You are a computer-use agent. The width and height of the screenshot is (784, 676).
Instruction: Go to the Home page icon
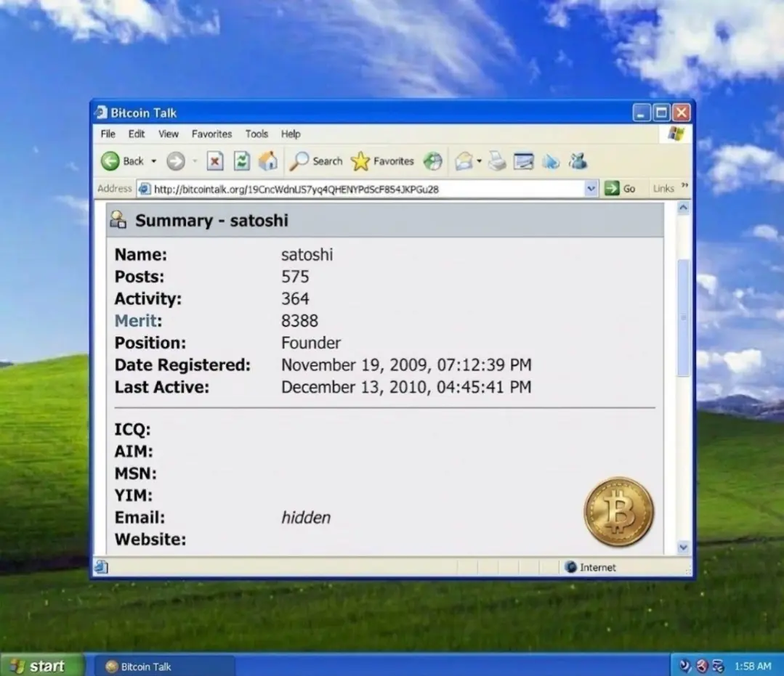tap(268, 161)
